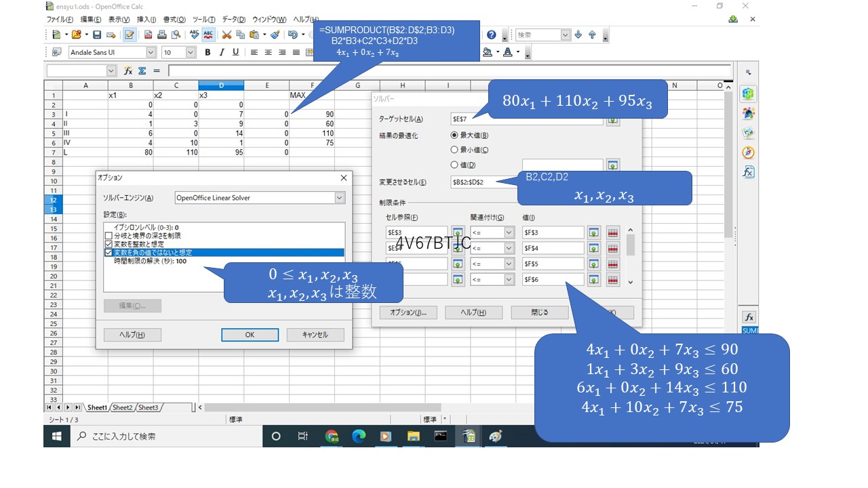
Task: Expand the font size dropdown showing 10
Action: (191, 52)
